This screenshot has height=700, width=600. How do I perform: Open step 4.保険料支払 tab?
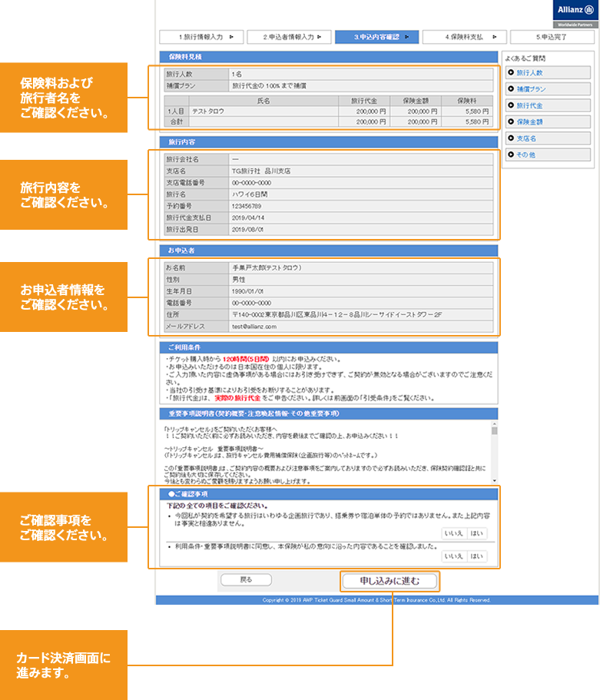pyautogui.click(x=465, y=36)
